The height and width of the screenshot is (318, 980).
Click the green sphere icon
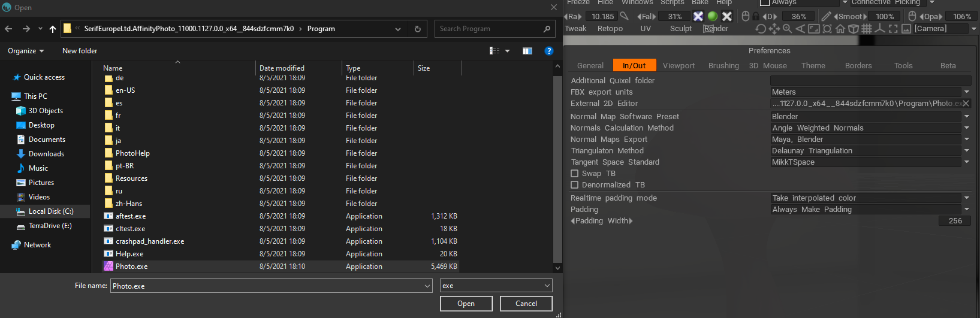pos(713,16)
